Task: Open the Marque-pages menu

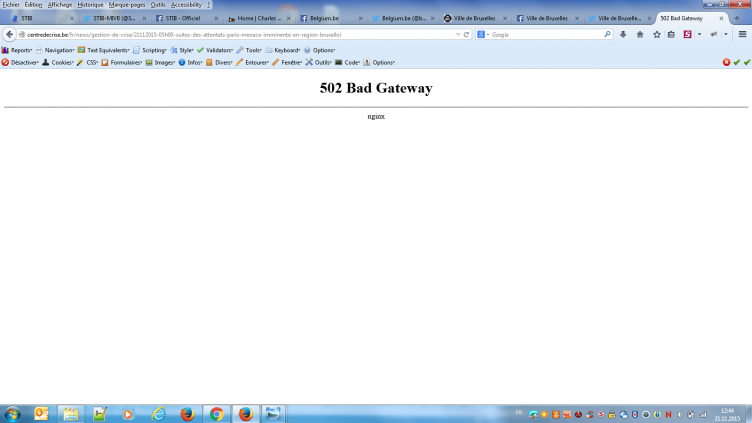Action: [127, 4]
